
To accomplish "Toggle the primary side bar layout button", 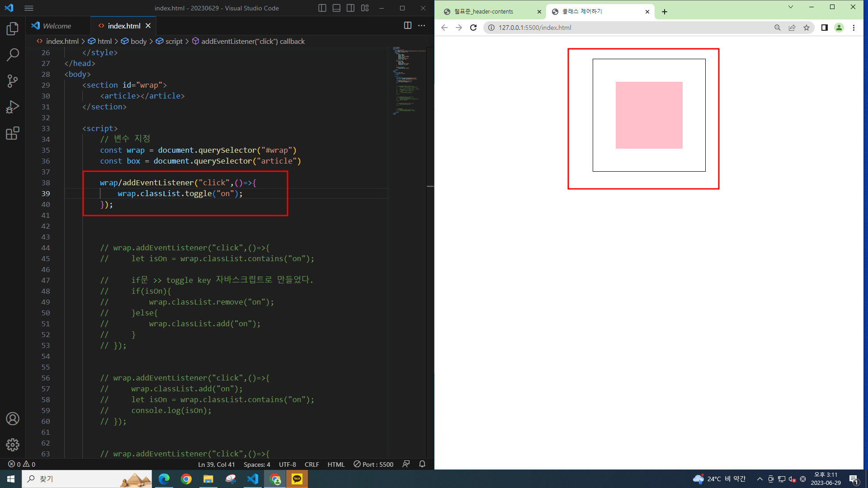I will 322,8.
